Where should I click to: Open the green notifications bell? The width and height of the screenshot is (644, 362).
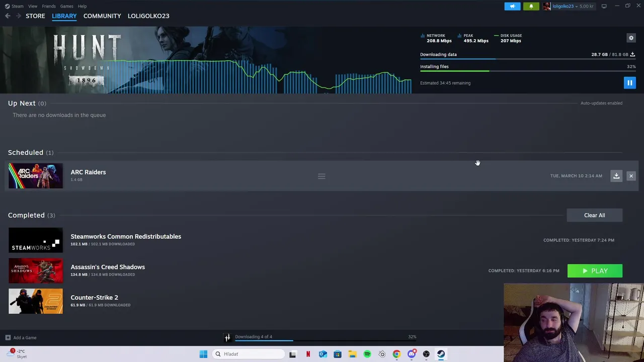[x=531, y=6]
